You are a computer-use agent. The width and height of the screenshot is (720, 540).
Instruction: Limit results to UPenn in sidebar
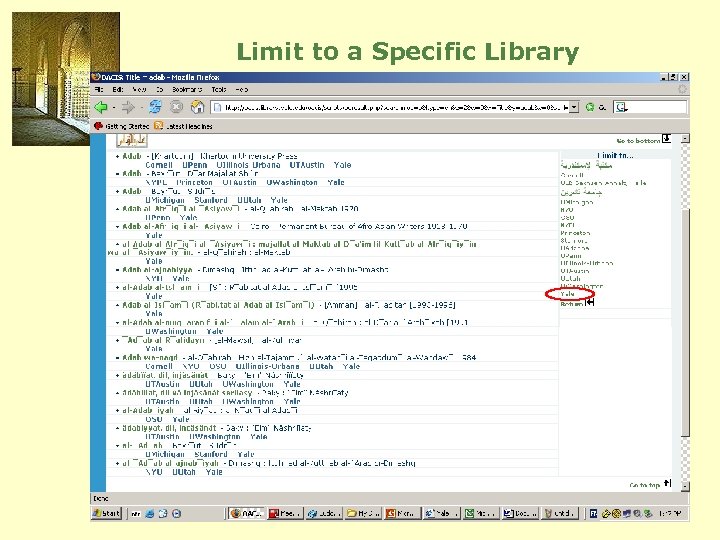571,255
